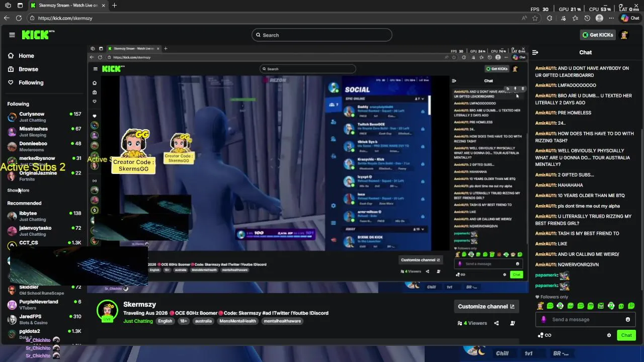Open CCT_CS recommended channel
This screenshot has width=644, height=362.
(44, 244)
